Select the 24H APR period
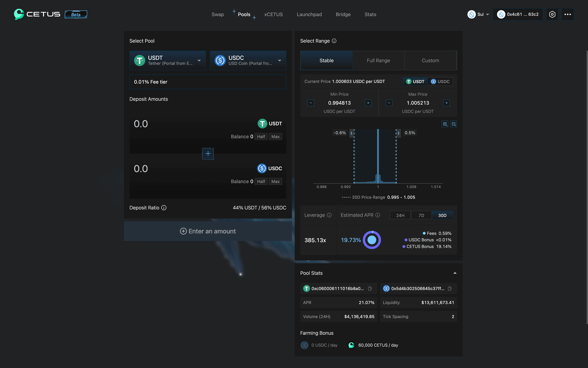 [400, 215]
